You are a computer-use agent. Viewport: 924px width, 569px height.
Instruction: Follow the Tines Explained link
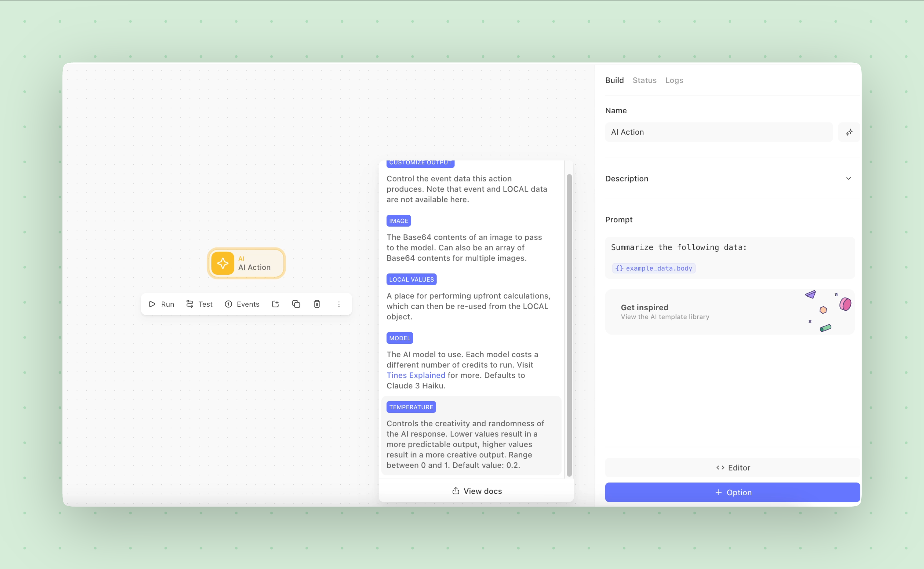coord(416,375)
